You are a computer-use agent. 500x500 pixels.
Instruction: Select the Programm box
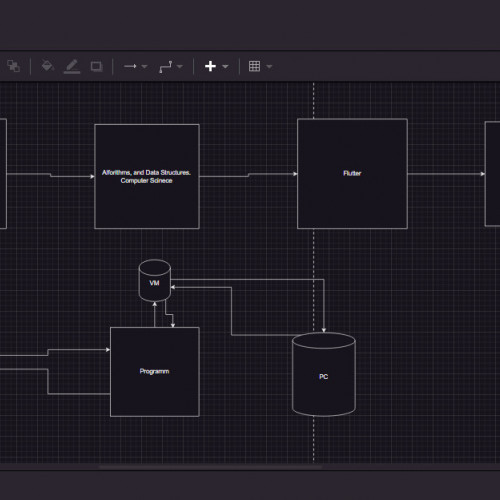click(155, 372)
